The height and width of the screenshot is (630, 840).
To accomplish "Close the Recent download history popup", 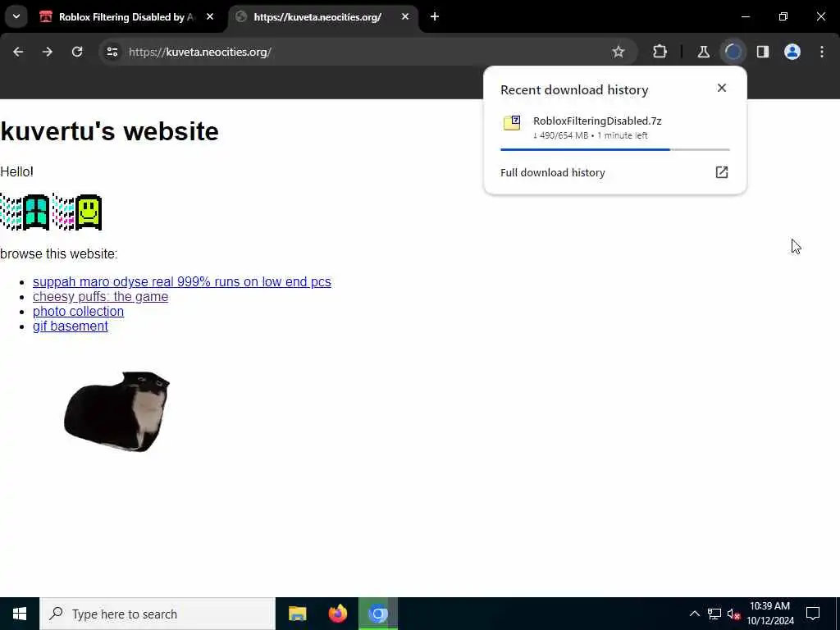I will click(722, 88).
